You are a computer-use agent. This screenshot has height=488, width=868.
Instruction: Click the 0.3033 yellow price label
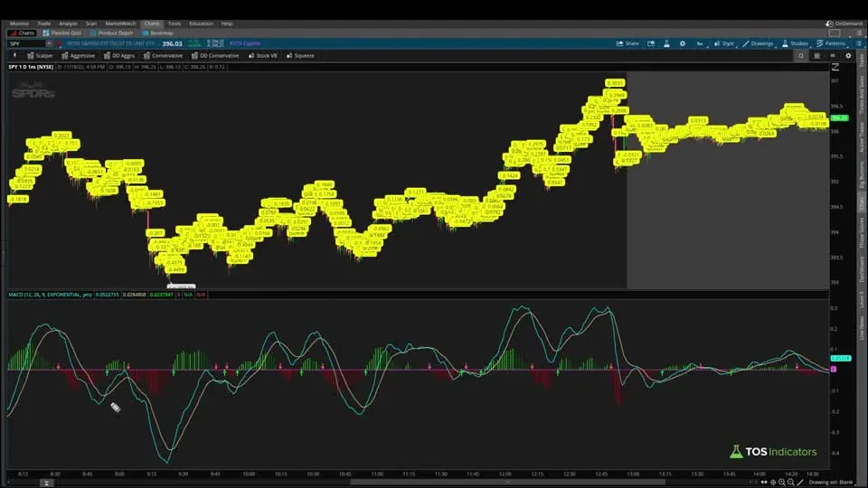pos(615,83)
